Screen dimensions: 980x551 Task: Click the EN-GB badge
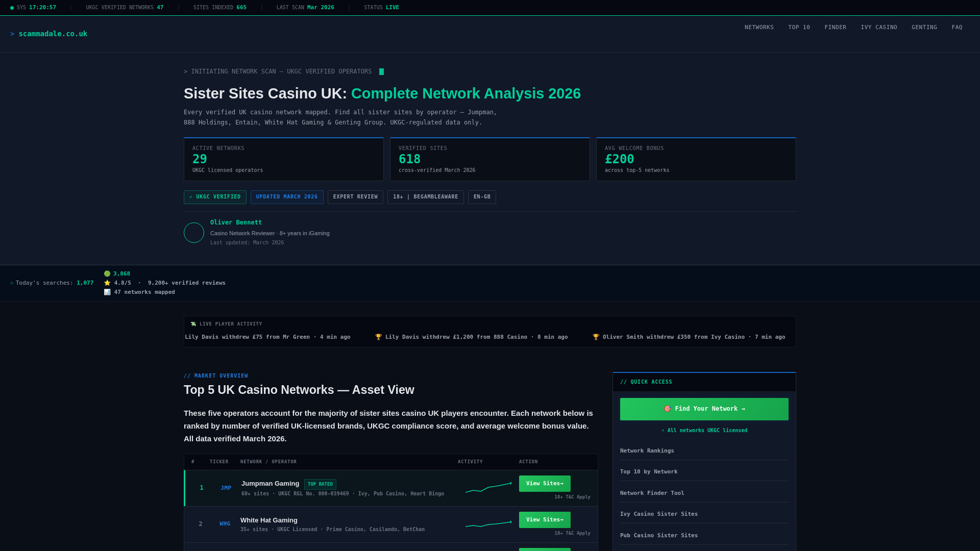482,197
